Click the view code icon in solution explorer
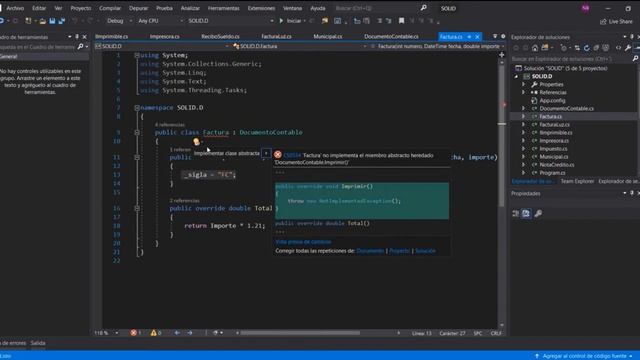This screenshot has height=360, width=640. (x=618, y=48)
